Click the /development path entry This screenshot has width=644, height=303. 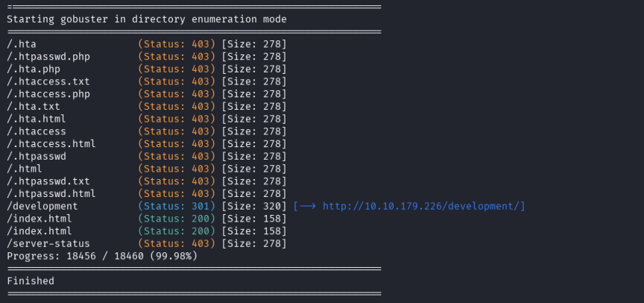pos(42,206)
